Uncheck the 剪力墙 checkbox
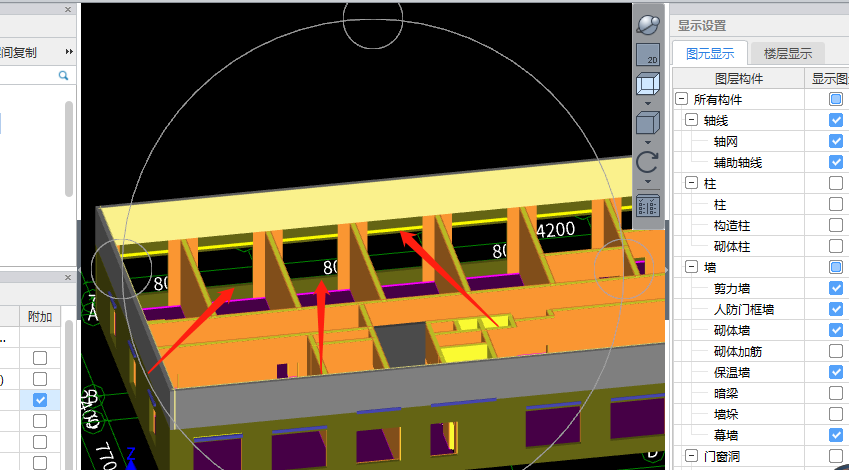 point(836,288)
